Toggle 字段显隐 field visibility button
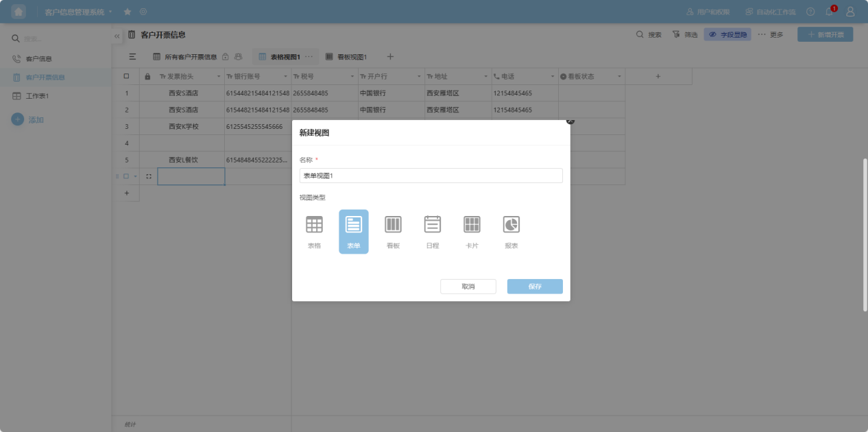The width and height of the screenshot is (868, 432). (x=727, y=34)
